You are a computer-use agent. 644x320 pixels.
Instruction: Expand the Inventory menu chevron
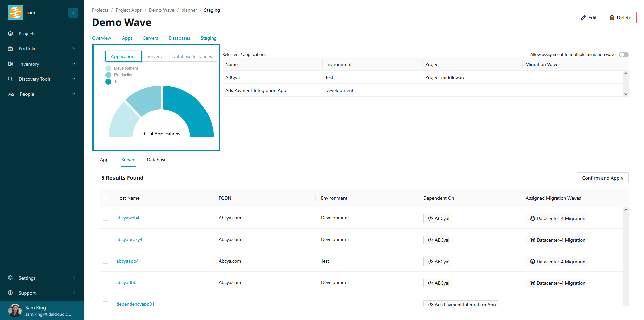[x=74, y=64]
